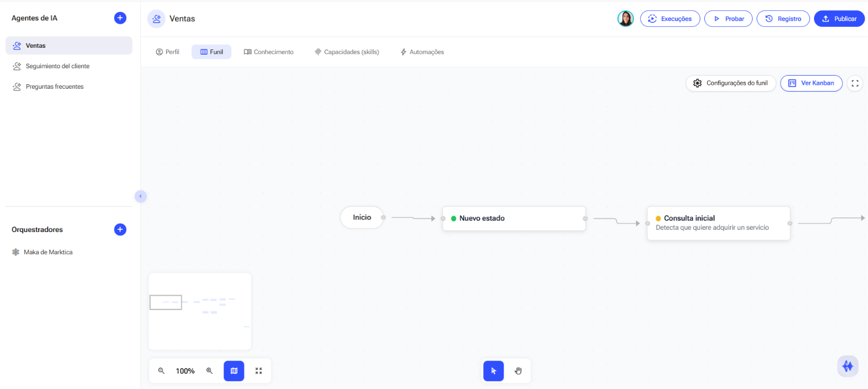The width and height of the screenshot is (868, 389).
Task: Select the Funil tab
Action: [211, 52]
